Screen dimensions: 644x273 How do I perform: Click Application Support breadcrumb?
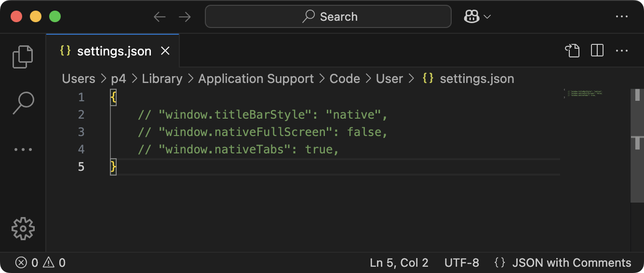click(256, 79)
